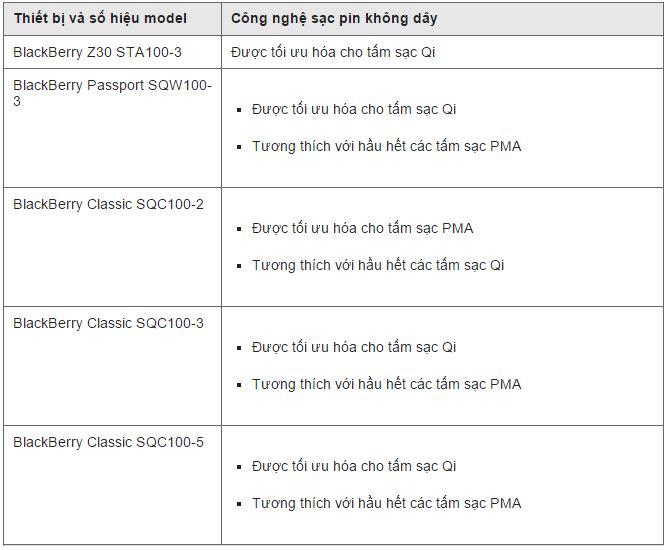668x550 pixels.
Task: Select the BlackBerry Classic SQC100-2 cell
Action: [108, 204]
